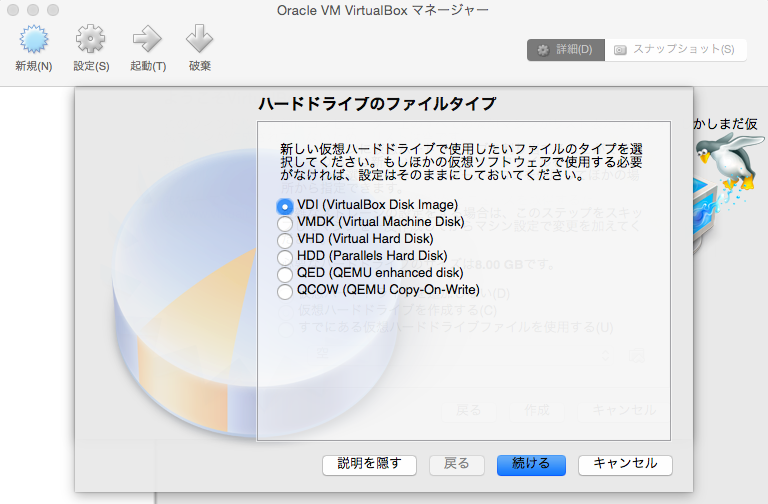Select VDI (VirtualBox Disk Image) radio option

[285, 207]
